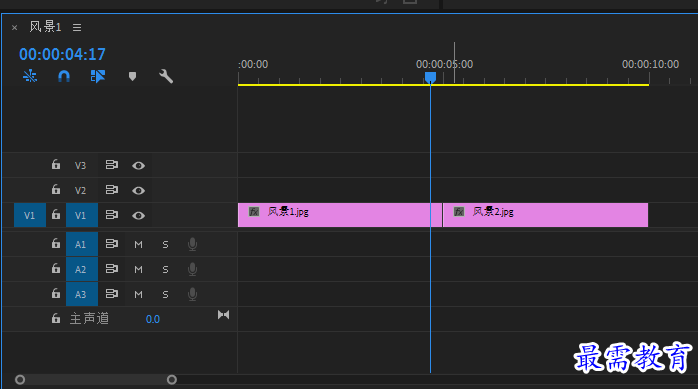Enable voice-over record on A3
The width and height of the screenshot is (698, 389).
tap(192, 294)
